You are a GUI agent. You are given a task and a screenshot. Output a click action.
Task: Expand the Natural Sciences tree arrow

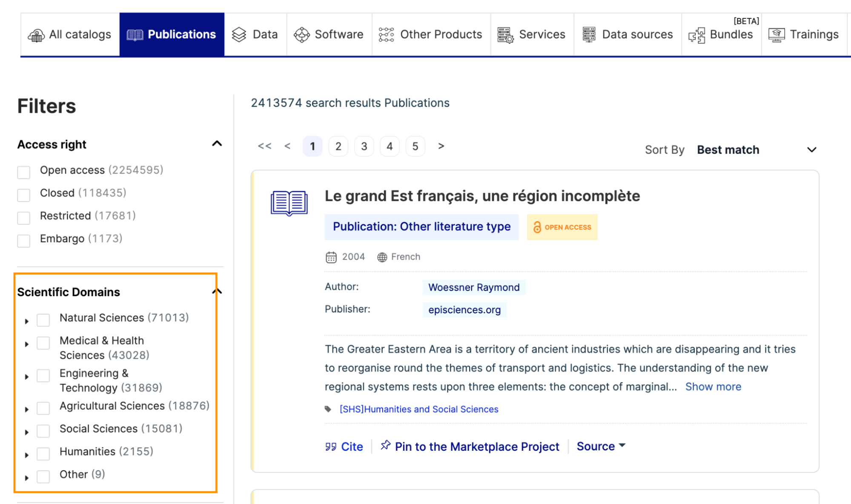click(27, 321)
